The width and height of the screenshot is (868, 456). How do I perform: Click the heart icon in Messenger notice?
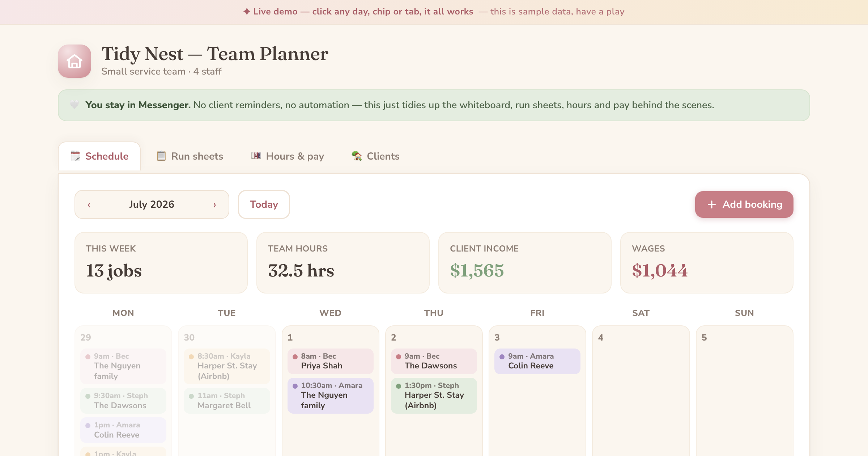pyautogui.click(x=74, y=105)
